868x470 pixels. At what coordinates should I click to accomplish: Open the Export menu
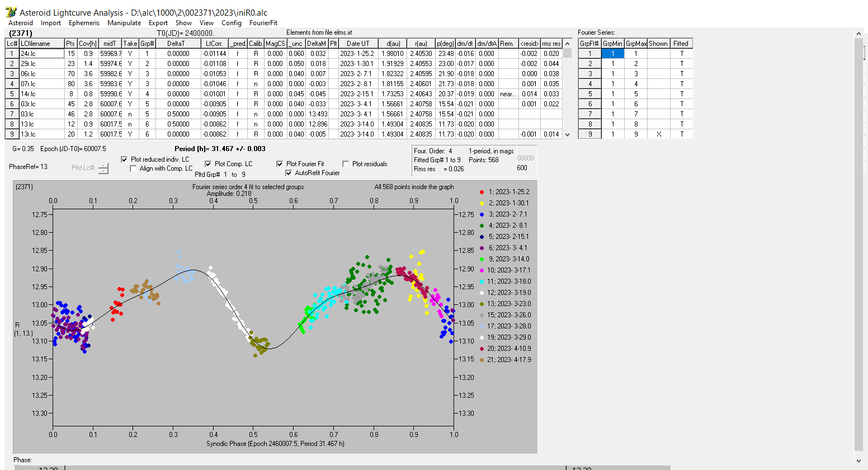pos(158,23)
